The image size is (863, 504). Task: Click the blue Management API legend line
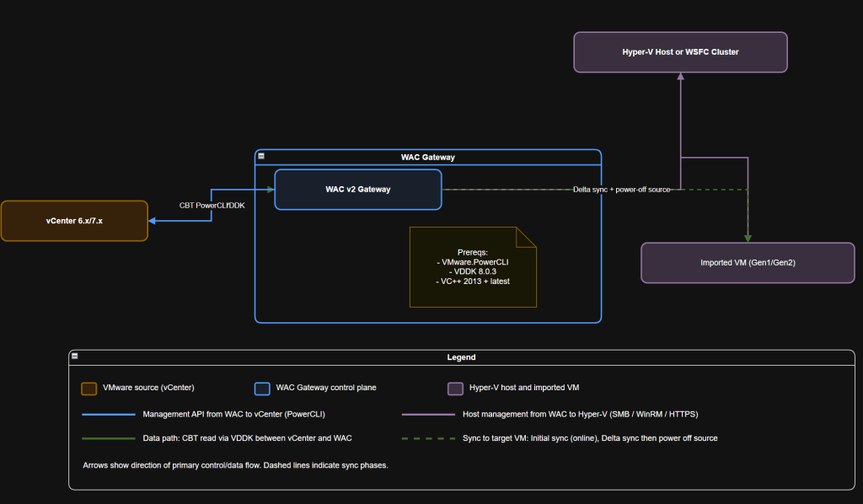[108, 414]
